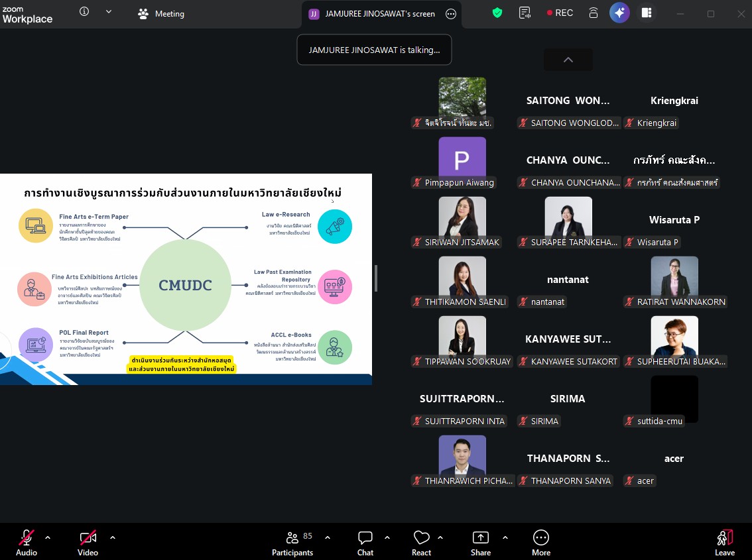Open React emoji reactions
The height and width of the screenshot is (560, 752).
tap(421, 543)
